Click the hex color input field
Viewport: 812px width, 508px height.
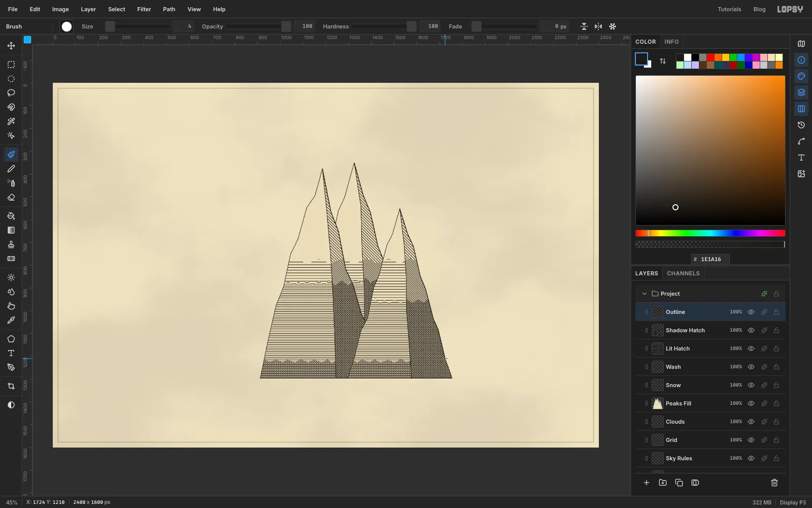click(710, 259)
